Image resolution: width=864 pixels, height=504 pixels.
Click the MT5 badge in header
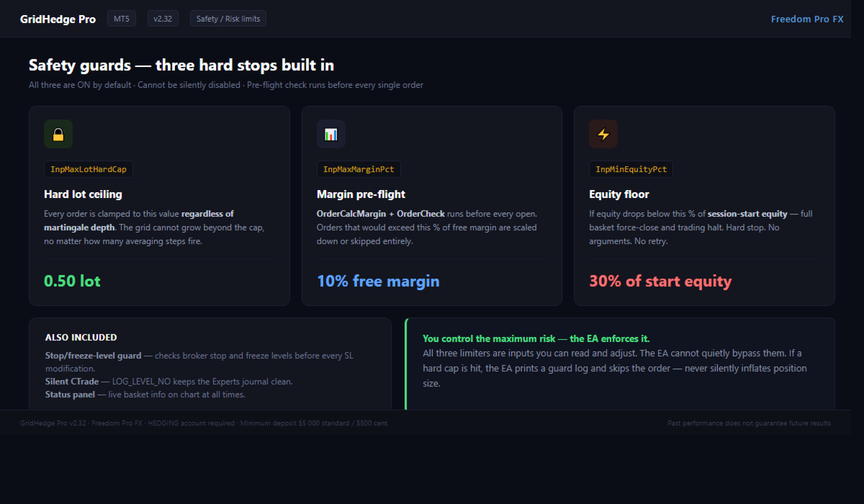[x=122, y=19]
